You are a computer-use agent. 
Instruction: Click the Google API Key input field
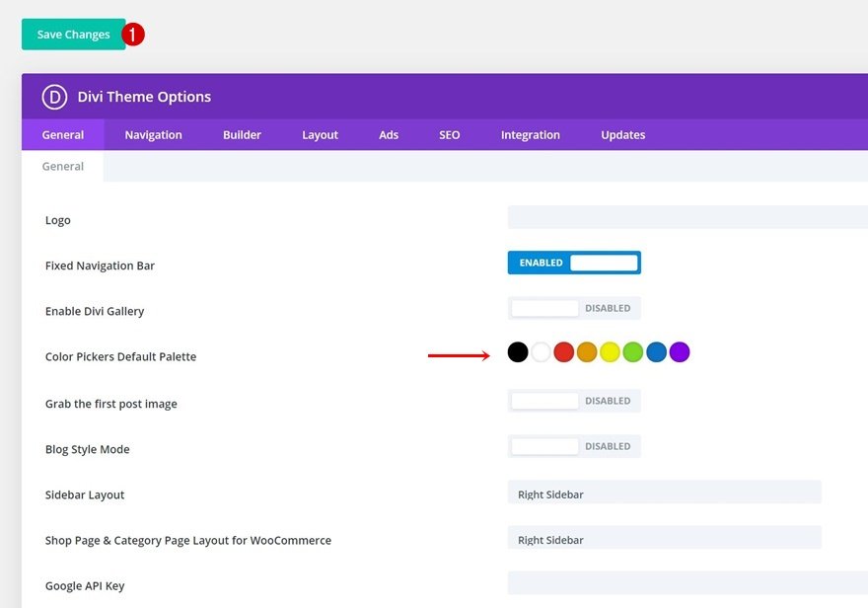point(687,583)
